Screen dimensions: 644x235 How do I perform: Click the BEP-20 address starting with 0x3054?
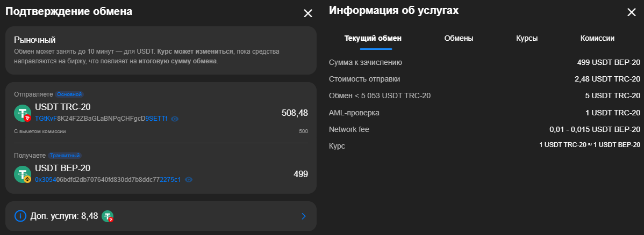108,180
